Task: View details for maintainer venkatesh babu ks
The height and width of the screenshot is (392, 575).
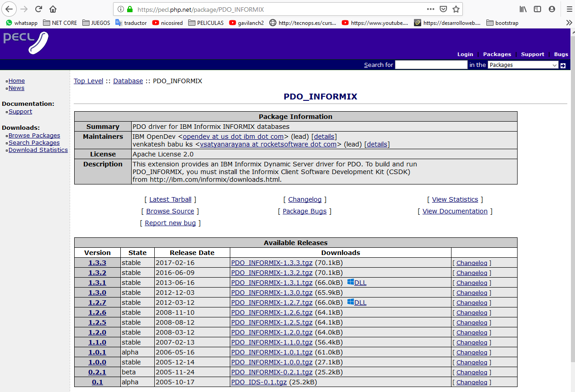Action: pos(377,145)
